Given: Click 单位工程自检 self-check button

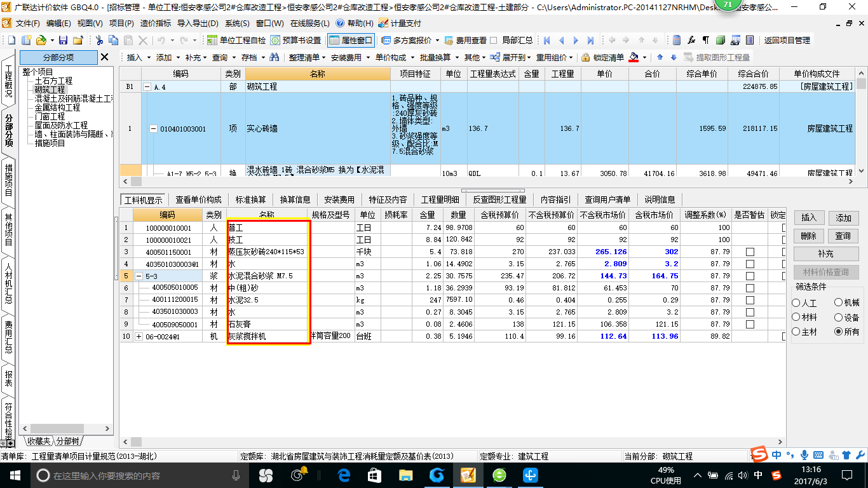Looking at the screenshot, I should (x=236, y=40).
